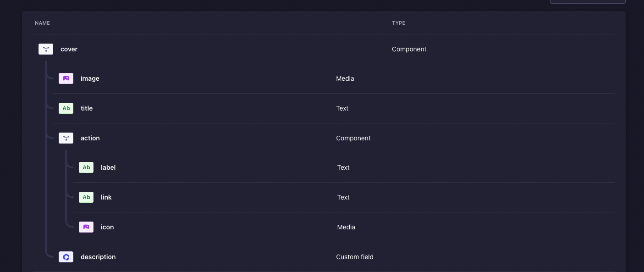Select the title field name
This screenshot has height=272, width=644.
pyautogui.click(x=87, y=108)
